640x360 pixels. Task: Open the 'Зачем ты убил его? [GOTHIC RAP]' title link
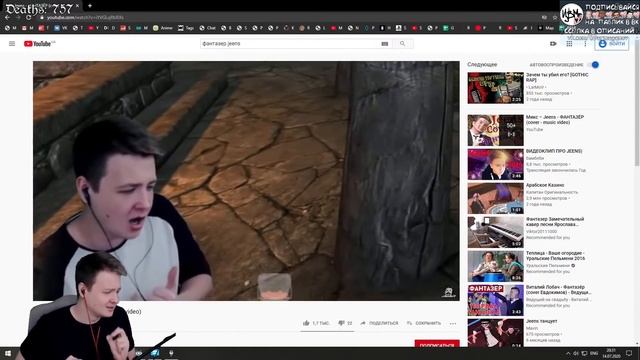tap(557, 78)
